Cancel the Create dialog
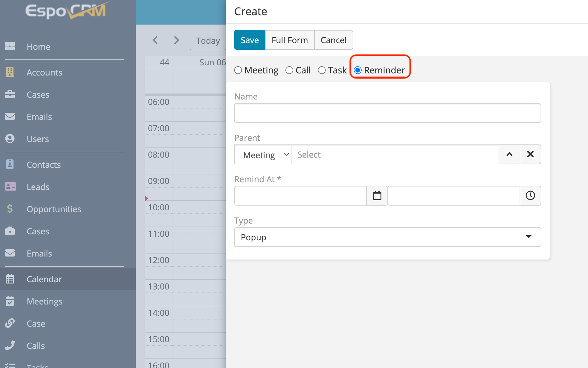588x368 pixels. point(333,40)
